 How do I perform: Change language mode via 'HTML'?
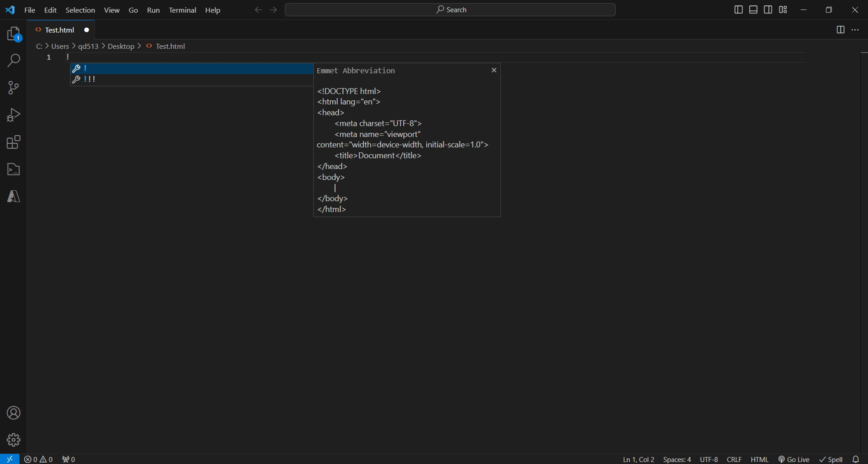point(759,459)
